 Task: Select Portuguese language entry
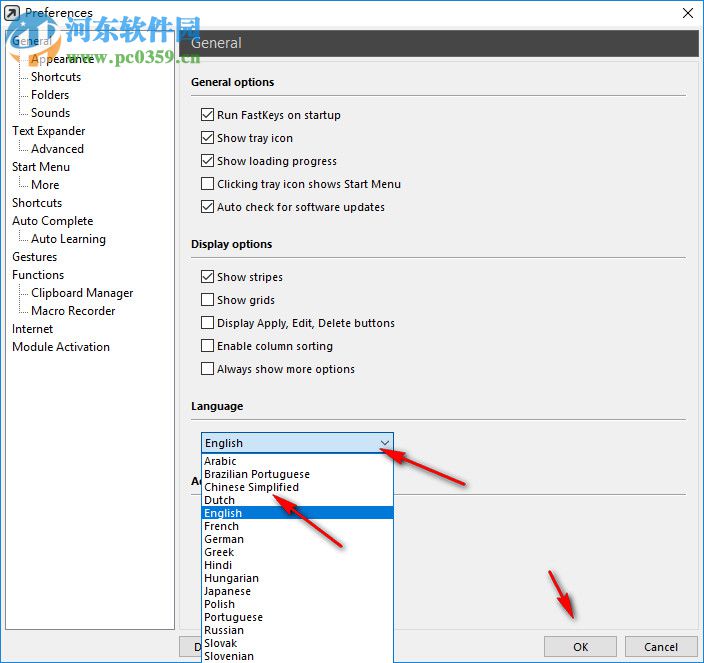(297, 617)
